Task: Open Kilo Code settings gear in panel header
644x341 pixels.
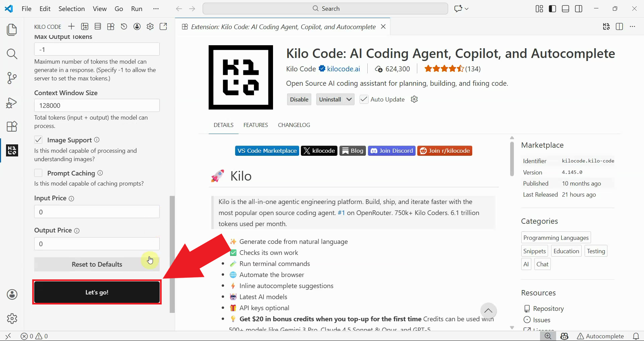Action: pyautogui.click(x=150, y=27)
